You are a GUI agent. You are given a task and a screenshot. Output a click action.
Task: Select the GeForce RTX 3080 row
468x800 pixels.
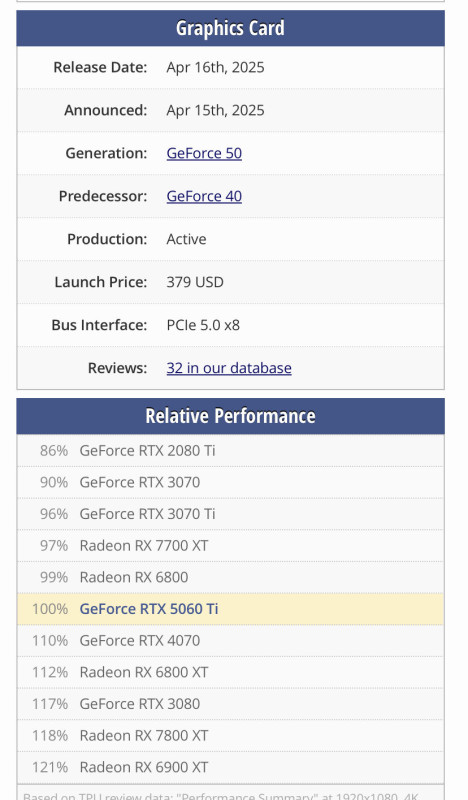[231, 704]
